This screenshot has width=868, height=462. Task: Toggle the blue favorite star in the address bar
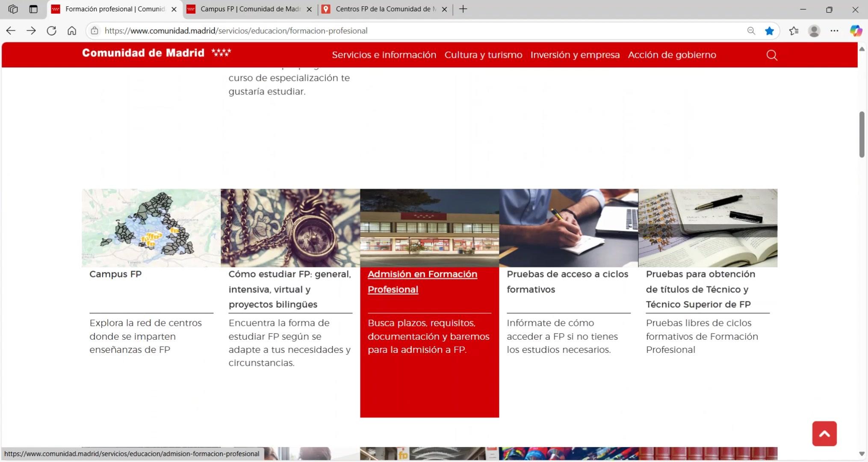click(x=769, y=31)
